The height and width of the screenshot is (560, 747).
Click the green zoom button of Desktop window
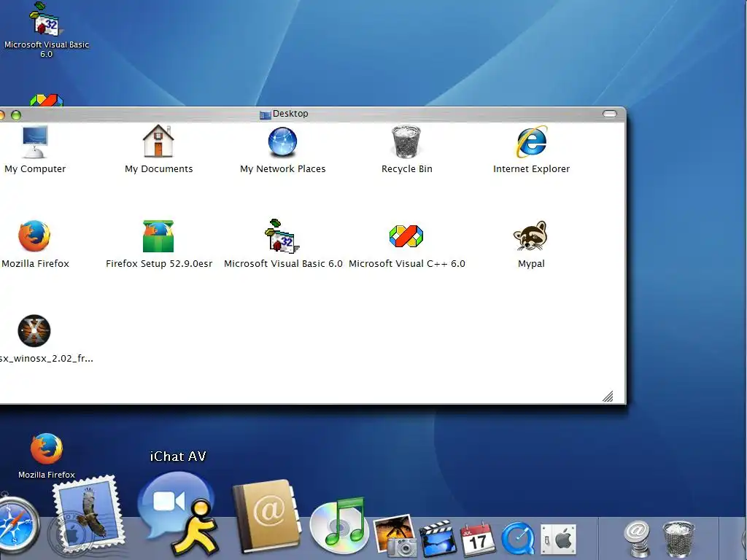[x=16, y=114]
